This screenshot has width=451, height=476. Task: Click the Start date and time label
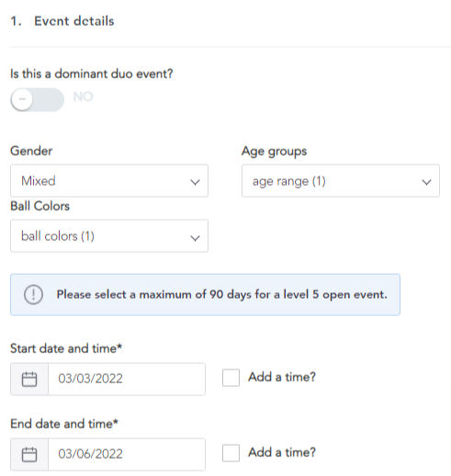[x=66, y=348]
